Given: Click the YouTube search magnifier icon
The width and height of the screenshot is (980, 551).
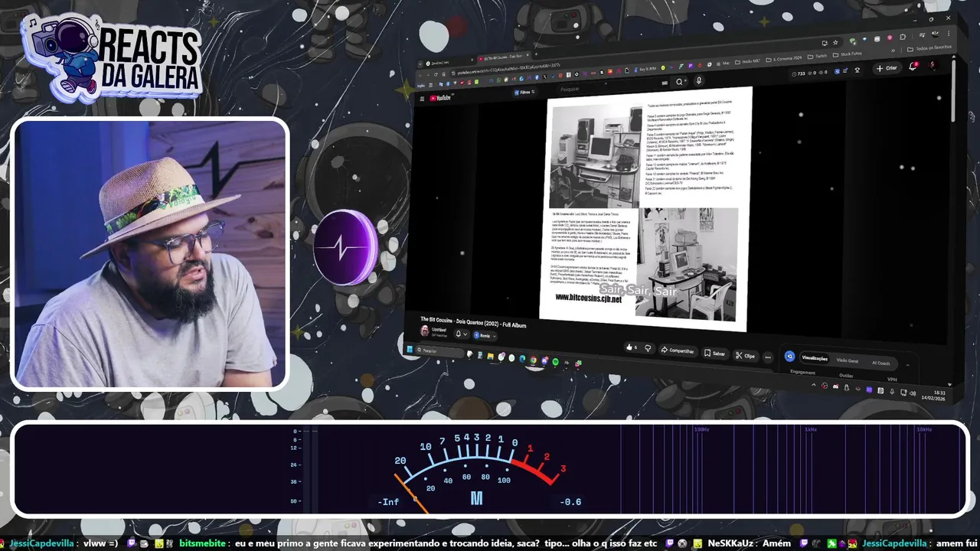Looking at the screenshot, I should click(679, 82).
